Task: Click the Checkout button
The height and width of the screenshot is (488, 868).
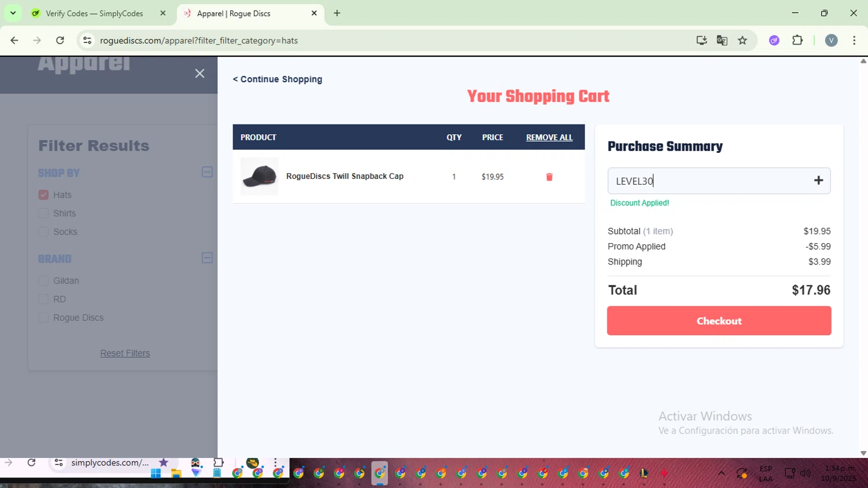Action: [719, 321]
